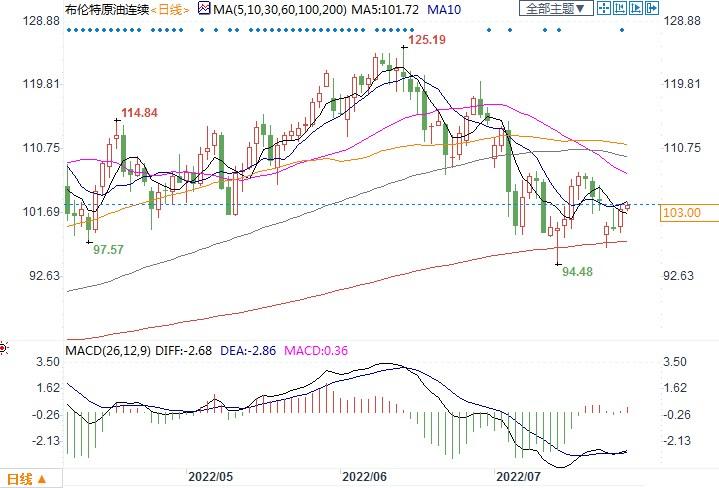Click the red sun marker icon
The width and height of the screenshot is (719, 488).
pos(4,349)
